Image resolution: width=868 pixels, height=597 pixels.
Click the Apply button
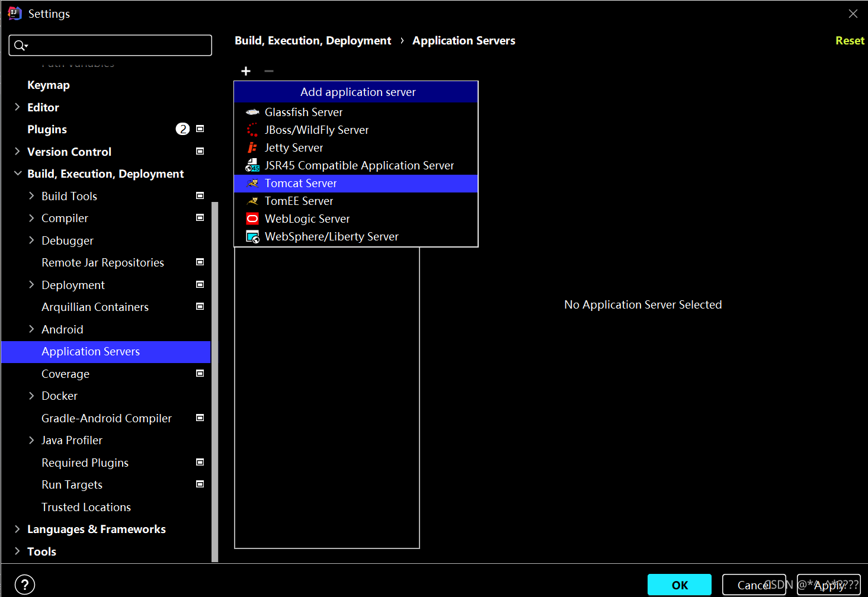(x=829, y=585)
